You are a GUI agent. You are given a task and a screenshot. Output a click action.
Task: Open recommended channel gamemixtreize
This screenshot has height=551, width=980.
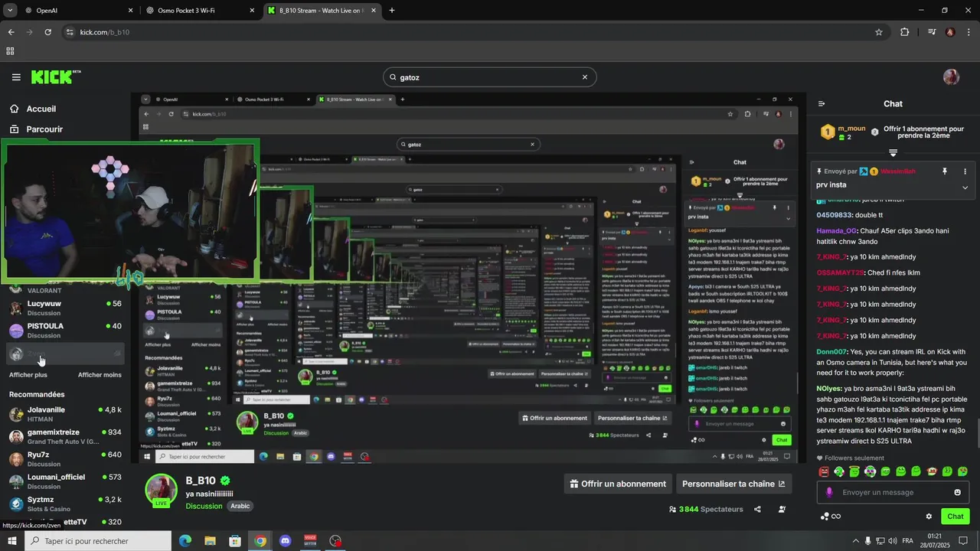click(65, 436)
